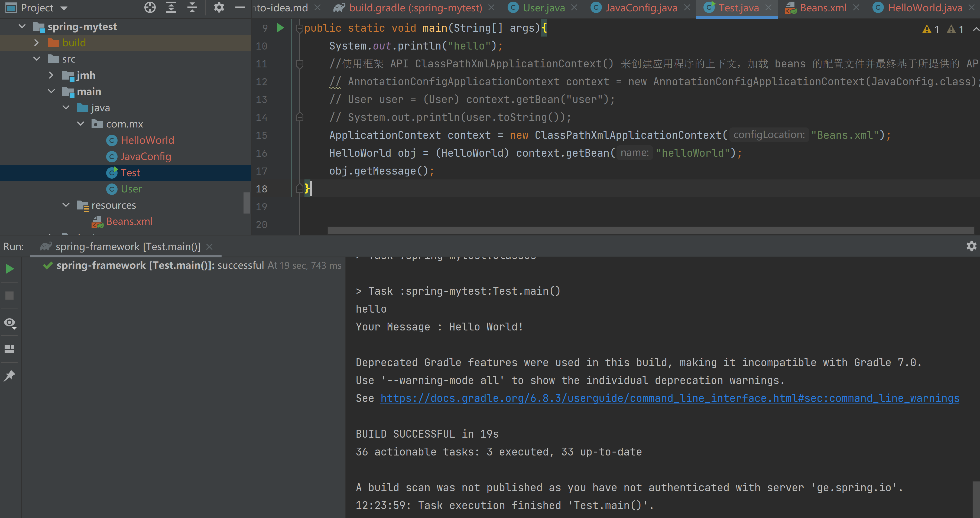
Task: Collapse the spring-mytest module node
Action: pyautogui.click(x=22, y=26)
